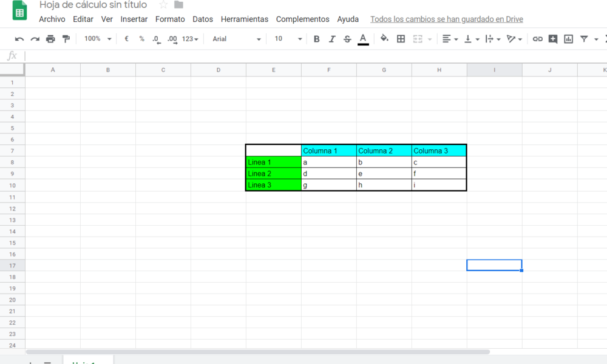Click the print icon
The height and width of the screenshot is (364, 607).
50,38
